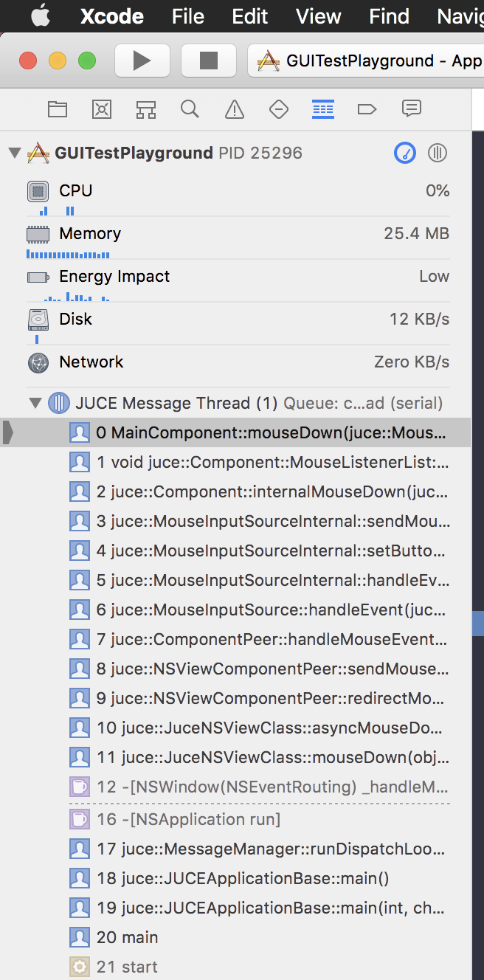Select stack frame 18 JUCEApplicationBase::main()

[x=242, y=878]
